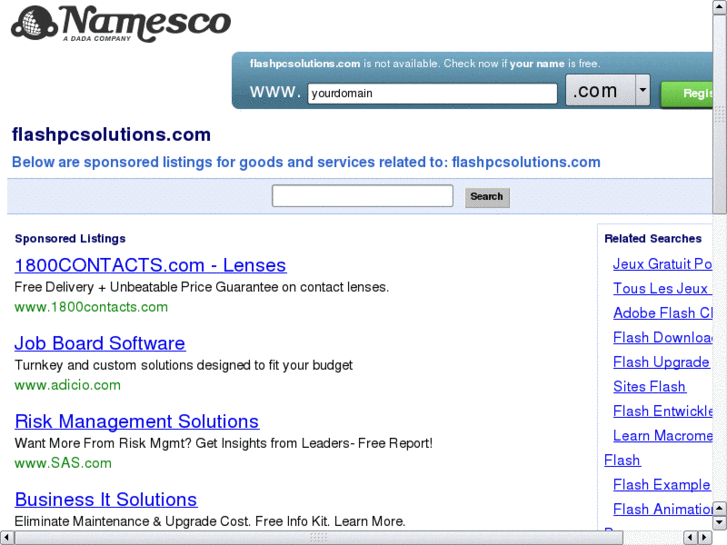Open the Flash Entwickle related search

pyautogui.click(x=663, y=411)
